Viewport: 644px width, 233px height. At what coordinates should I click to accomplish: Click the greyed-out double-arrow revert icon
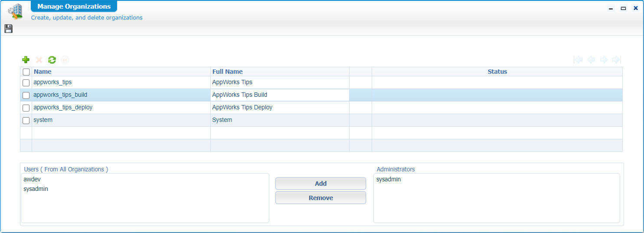[x=65, y=60]
